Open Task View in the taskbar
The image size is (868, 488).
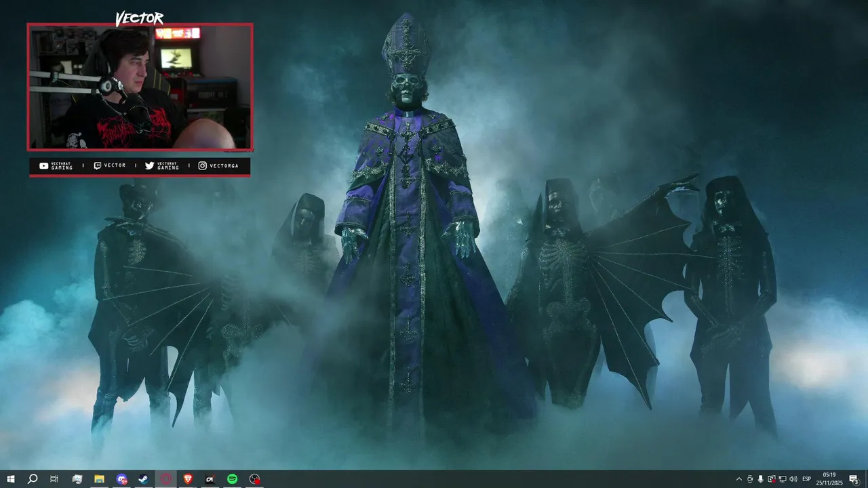(x=54, y=479)
